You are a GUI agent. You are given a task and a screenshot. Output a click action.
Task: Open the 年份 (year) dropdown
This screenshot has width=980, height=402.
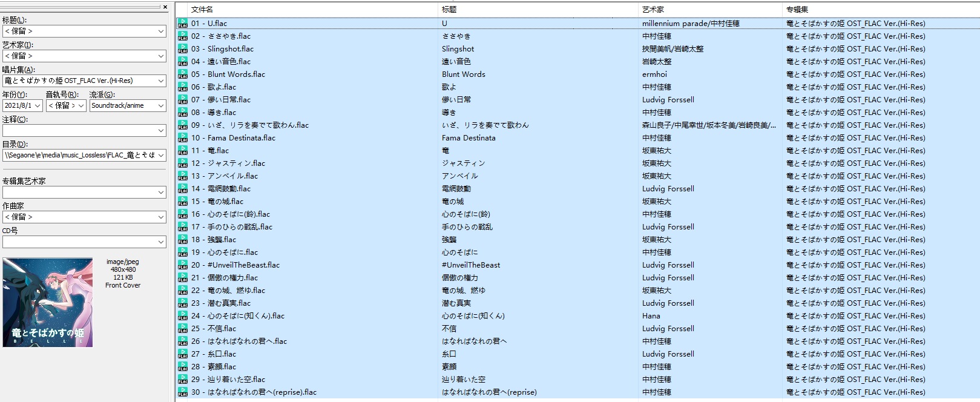pos(38,105)
